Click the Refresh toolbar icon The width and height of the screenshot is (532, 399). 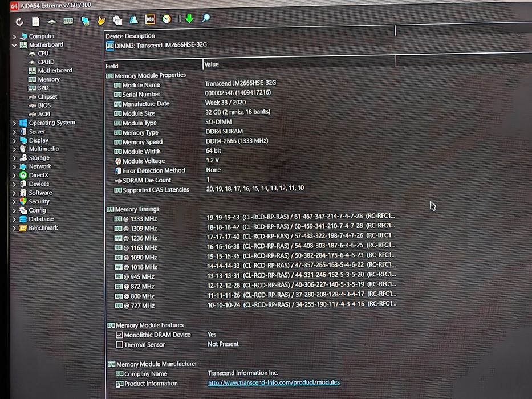(19, 22)
